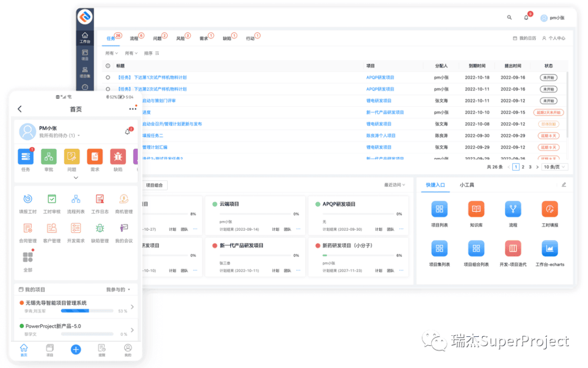The width and height of the screenshot is (588, 368).
Task: Tap the mobile notification bell icon
Action: click(x=127, y=132)
